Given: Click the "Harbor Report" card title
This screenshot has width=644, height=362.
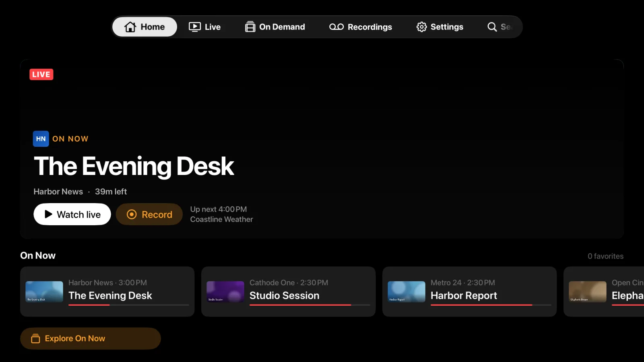Looking at the screenshot, I should [x=464, y=296].
